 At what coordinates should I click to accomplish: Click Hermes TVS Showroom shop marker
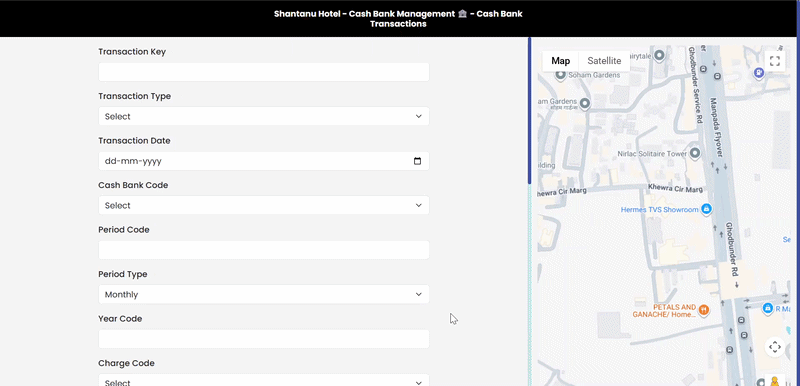coord(706,209)
